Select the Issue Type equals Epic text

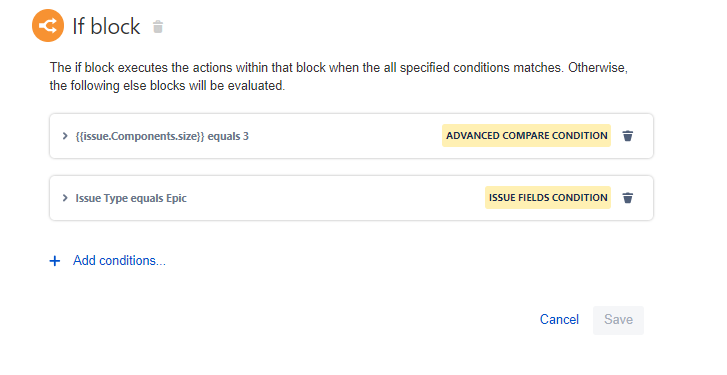coord(131,198)
